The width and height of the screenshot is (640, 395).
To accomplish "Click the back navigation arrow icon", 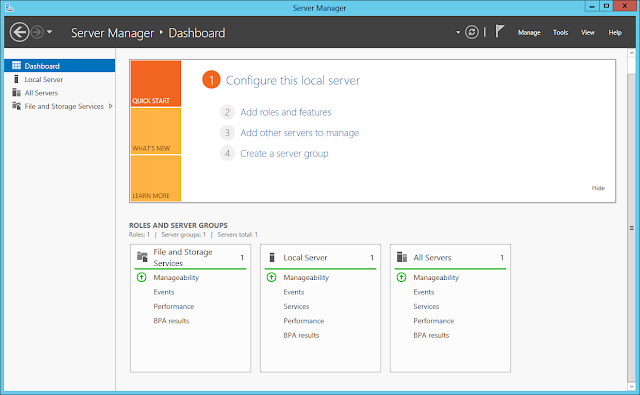I will [x=19, y=32].
